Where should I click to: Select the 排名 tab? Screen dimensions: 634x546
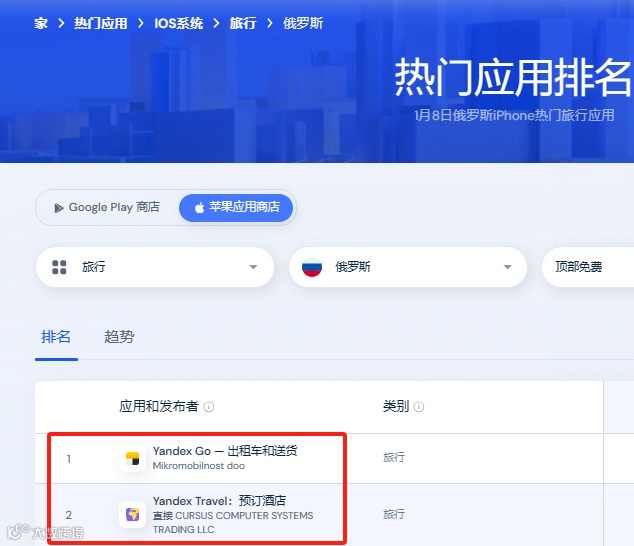coord(56,337)
